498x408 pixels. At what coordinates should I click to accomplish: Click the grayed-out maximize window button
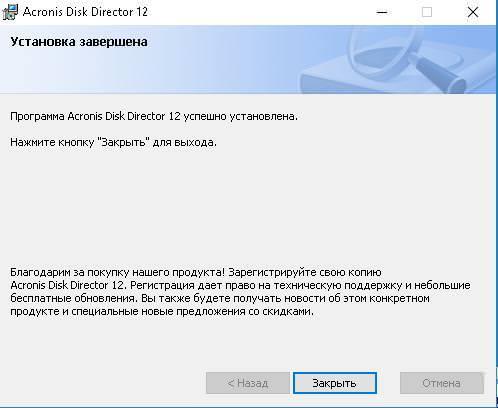(427, 12)
